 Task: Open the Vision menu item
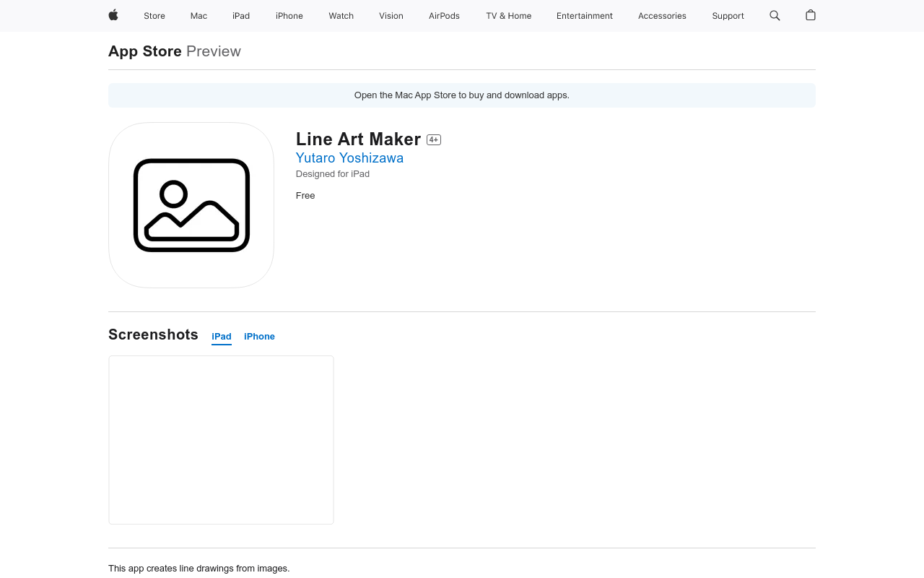(391, 16)
